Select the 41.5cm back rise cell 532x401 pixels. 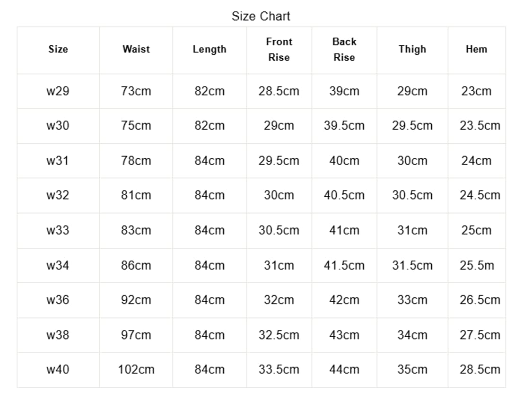(344, 265)
